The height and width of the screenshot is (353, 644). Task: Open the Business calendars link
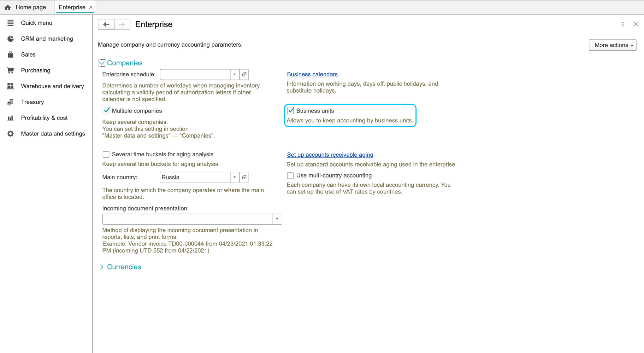point(312,74)
